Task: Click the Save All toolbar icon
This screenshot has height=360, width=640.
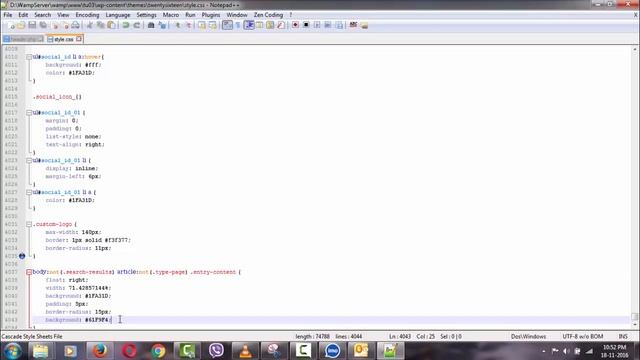Action: (x=43, y=25)
